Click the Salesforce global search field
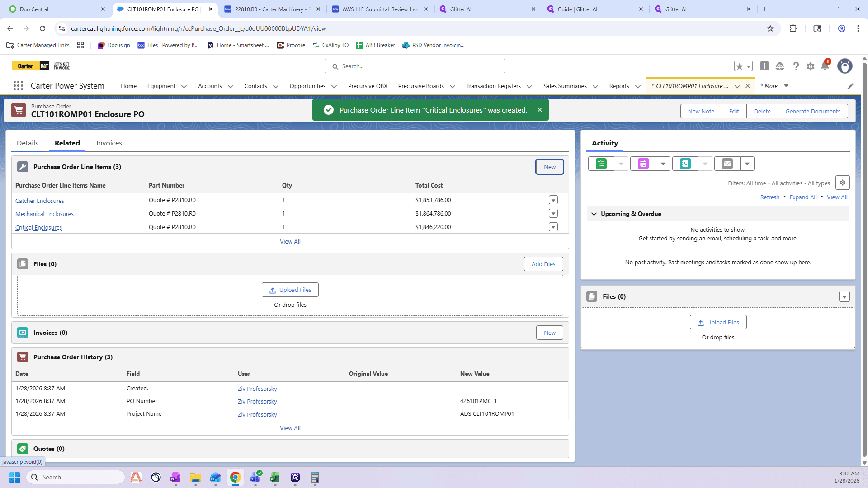Viewport: 868px width, 488px height. click(415, 66)
